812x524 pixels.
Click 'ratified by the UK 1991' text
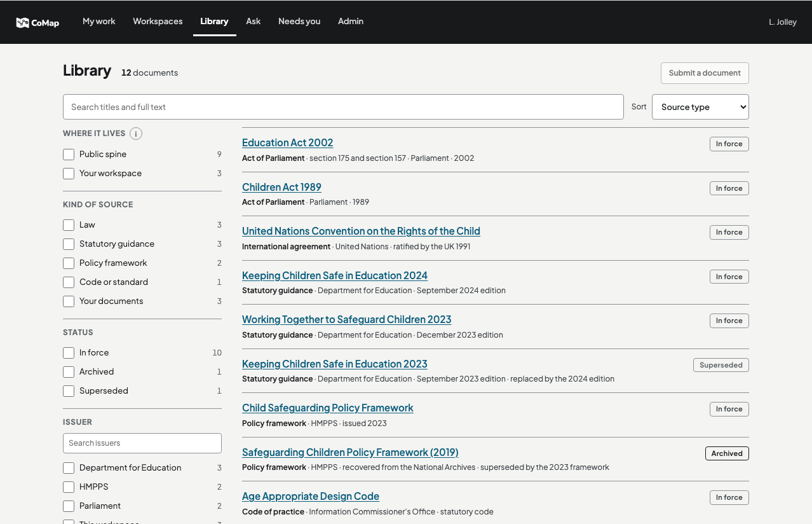click(x=432, y=247)
